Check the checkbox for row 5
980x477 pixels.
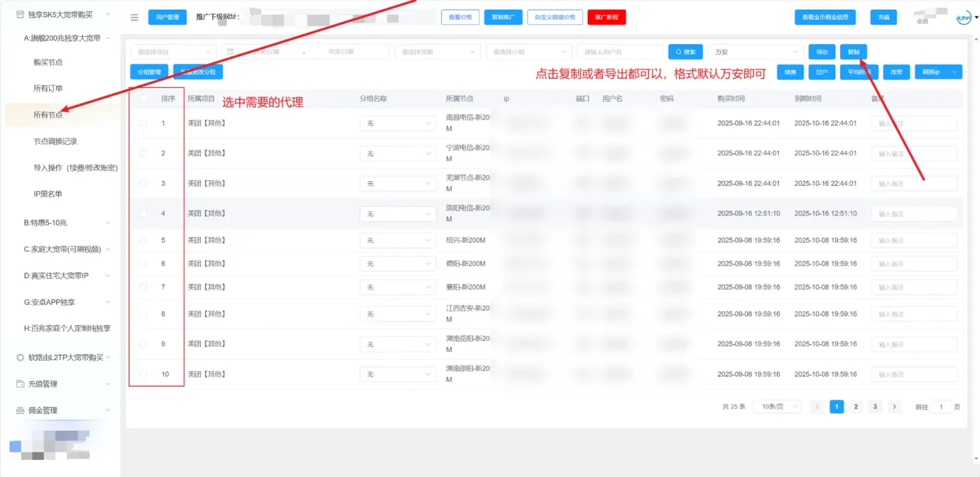click(x=143, y=241)
